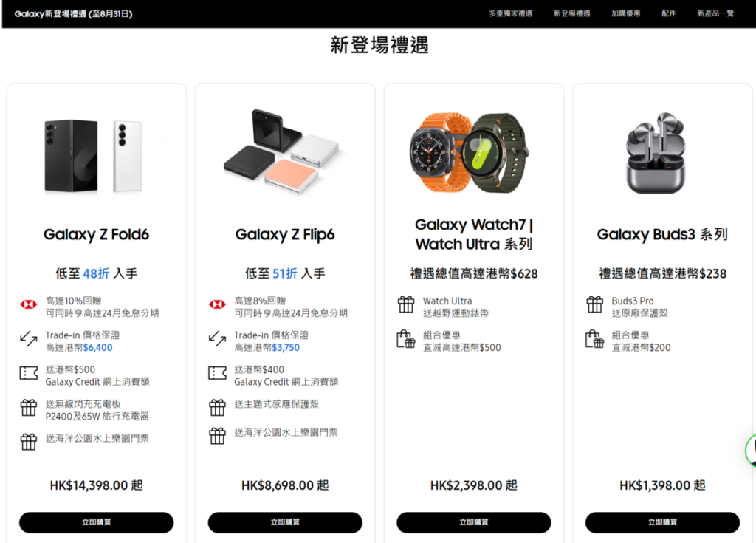Click gift icon beside 送主題式感應保護殼

click(218, 408)
